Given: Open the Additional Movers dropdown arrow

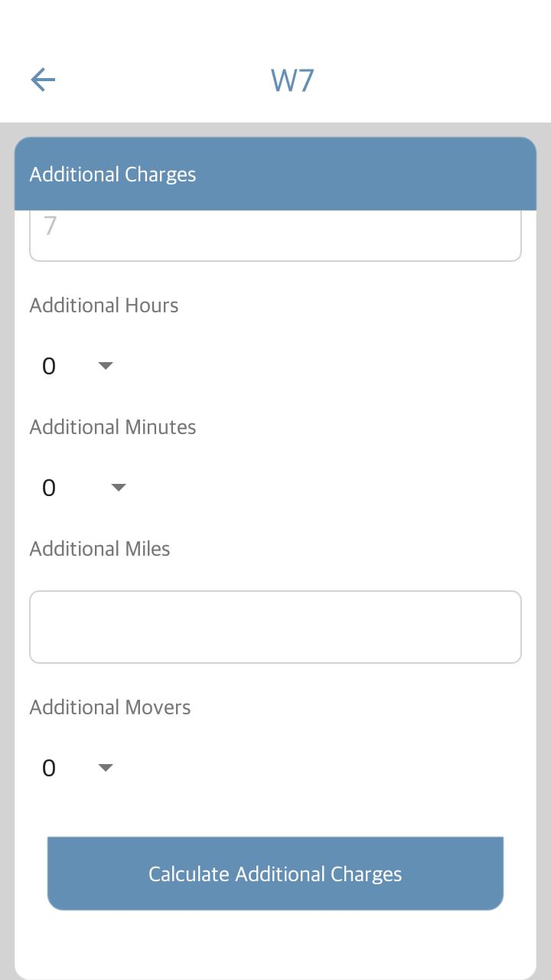Looking at the screenshot, I should (x=106, y=768).
